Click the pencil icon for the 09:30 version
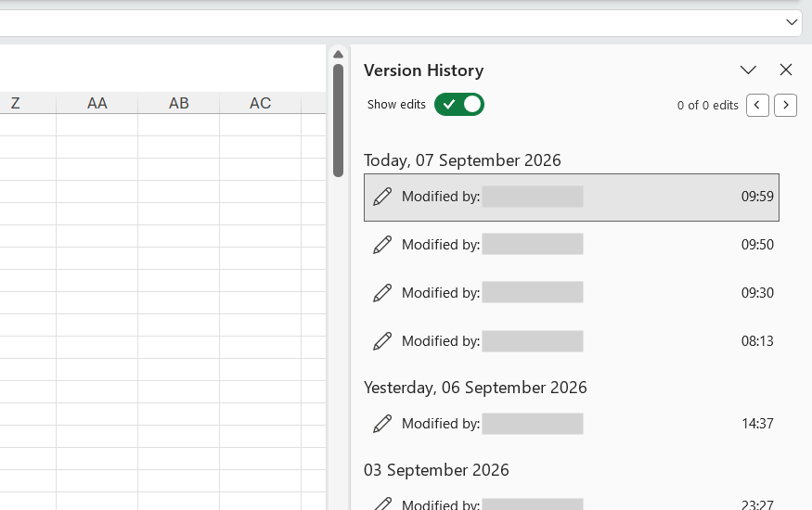Screen dimensions: 812x510 pos(382,293)
